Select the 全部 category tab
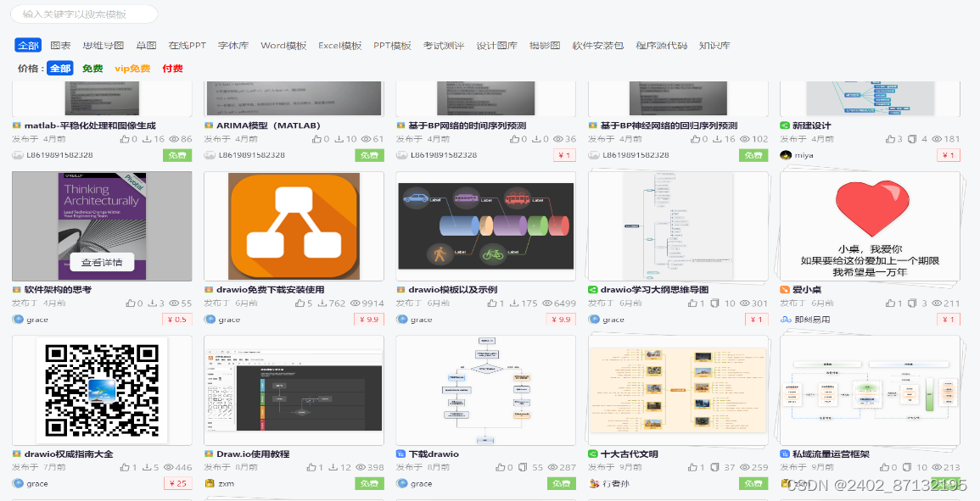This screenshot has height=501, width=980. point(28,46)
